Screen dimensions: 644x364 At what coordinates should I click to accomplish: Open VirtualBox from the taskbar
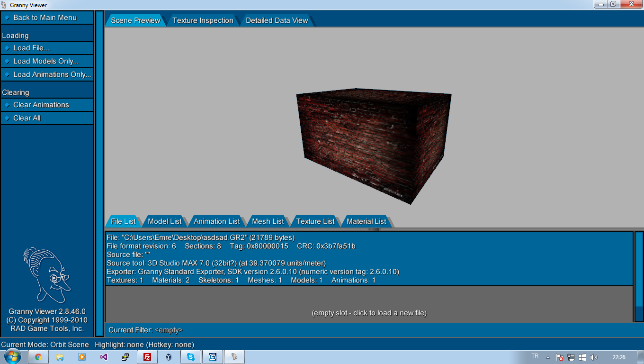pos(169,357)
